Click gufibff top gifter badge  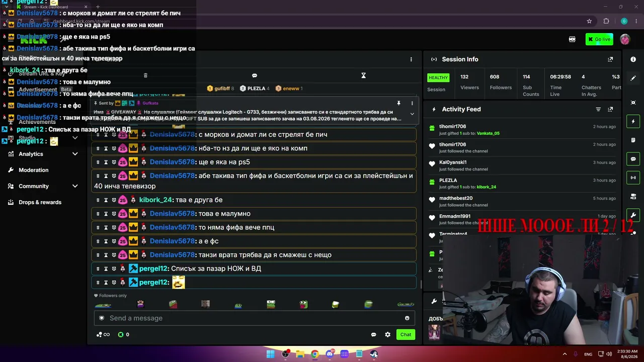point(220,88)
